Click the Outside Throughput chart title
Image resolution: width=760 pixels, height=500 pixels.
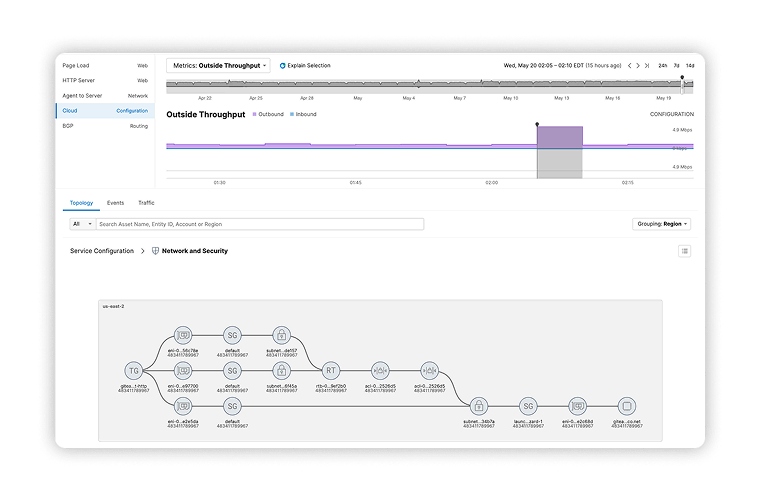206,114
